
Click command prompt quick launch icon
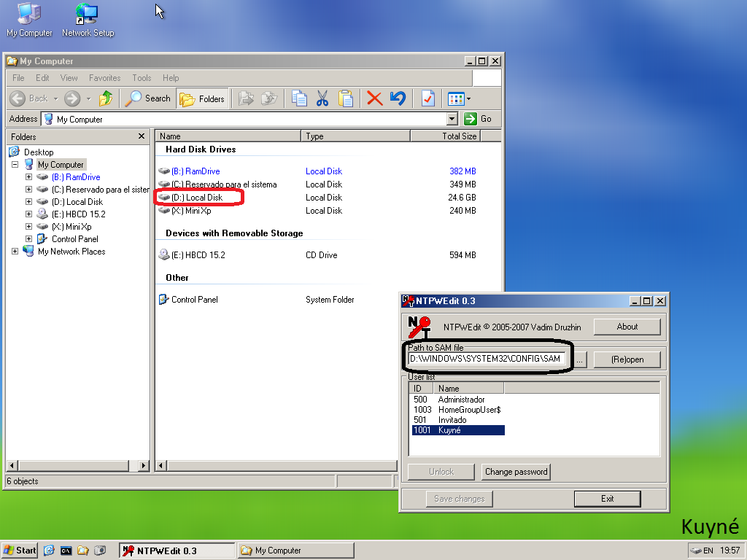pos(66,551)
